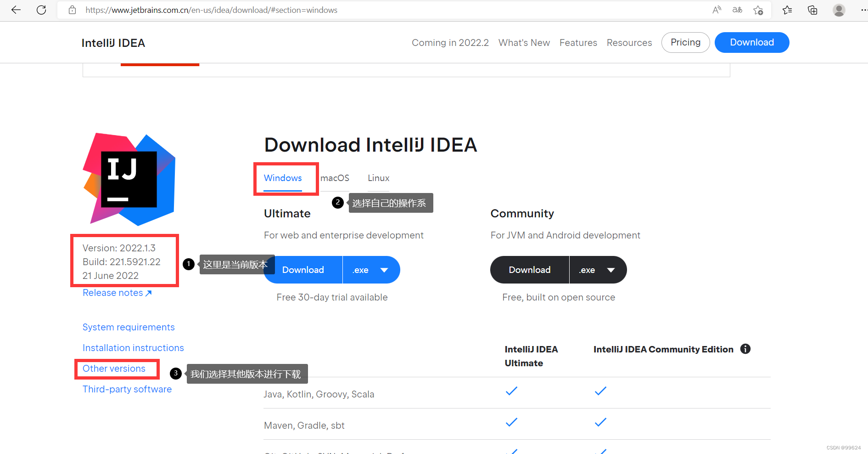Open the Other versions link
This screenshot has width=868, height=454.
pos(113,369)
